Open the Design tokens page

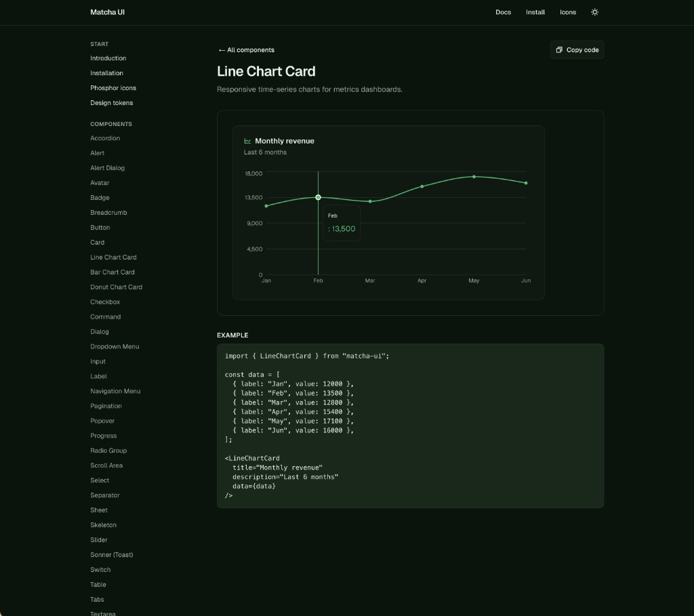(111, 102)
